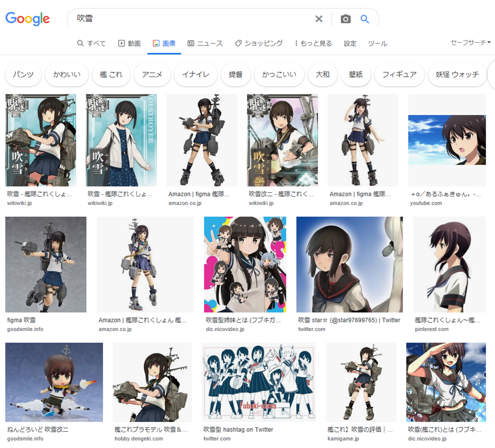Select the かわいい filter chip
495x448 pixels.
point(67,75)
